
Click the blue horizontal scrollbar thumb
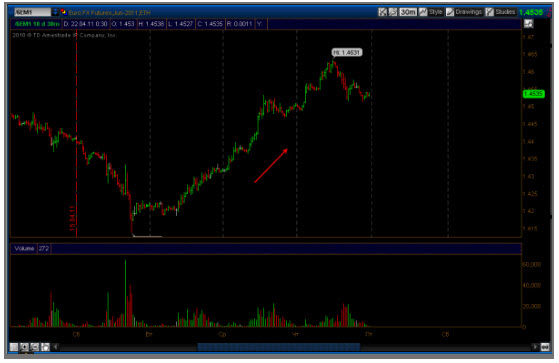[x=279, y=347]
